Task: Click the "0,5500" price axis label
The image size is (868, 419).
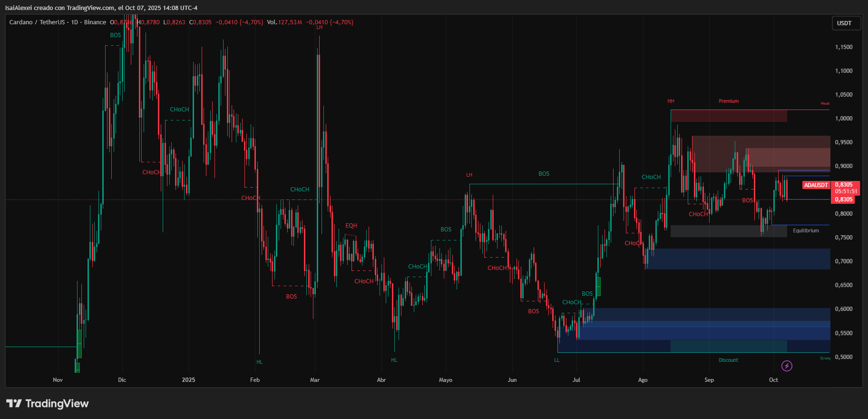Action: [844, 333]
